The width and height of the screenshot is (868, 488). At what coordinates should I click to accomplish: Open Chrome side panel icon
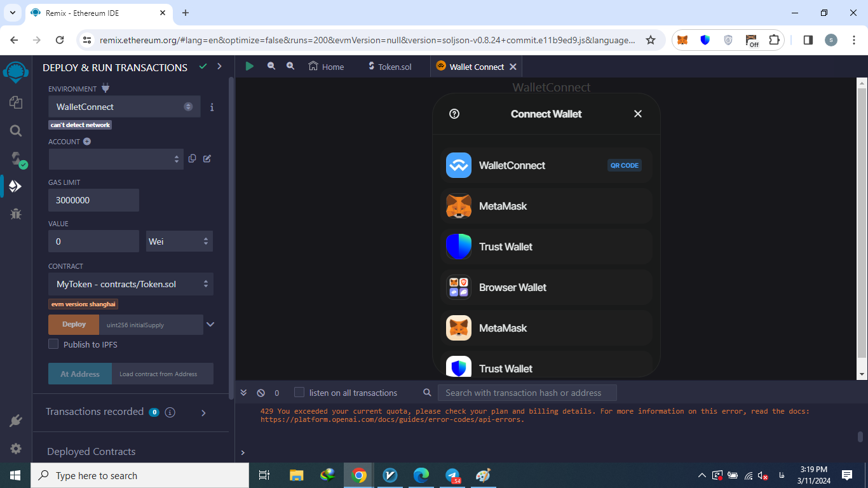(x=808, y=40)
